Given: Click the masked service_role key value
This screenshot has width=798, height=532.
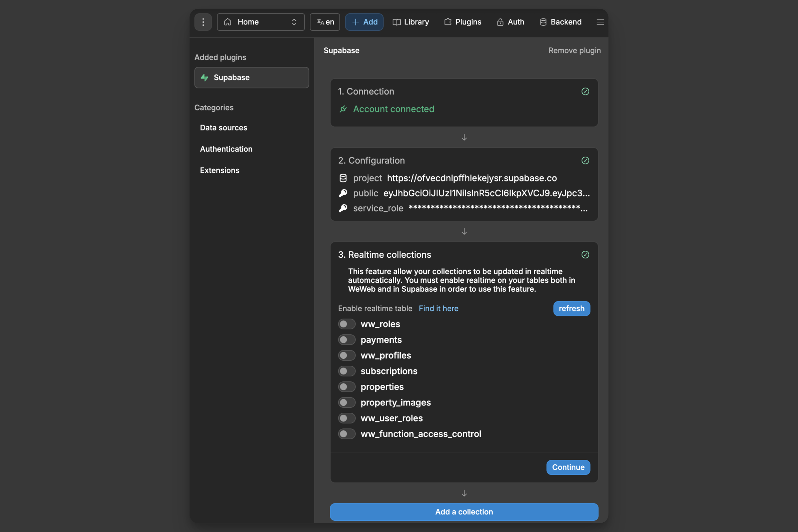Looking at the screenshot, I should [x=498, y=208].
